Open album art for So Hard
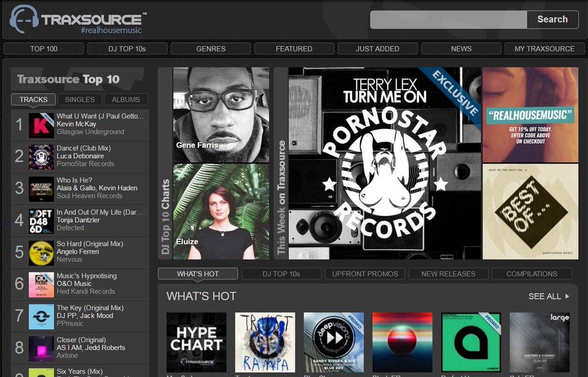 41,253
